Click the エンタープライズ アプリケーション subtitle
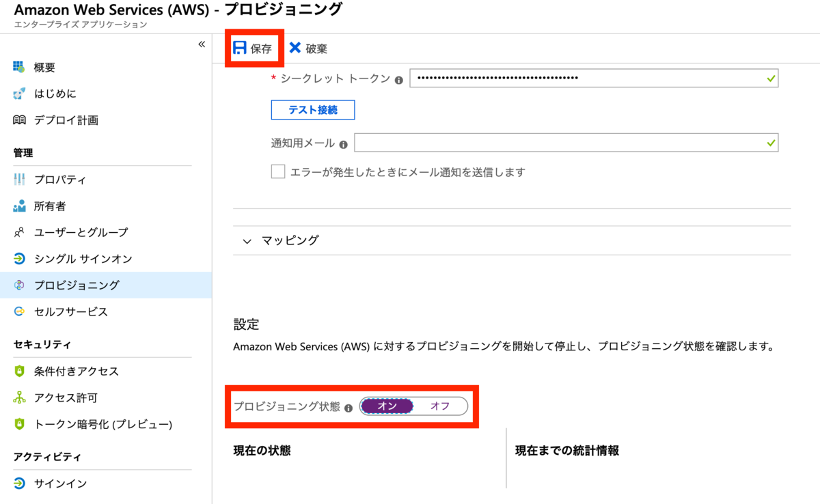This screenshot has width=820, height=504. pos(80,25)
